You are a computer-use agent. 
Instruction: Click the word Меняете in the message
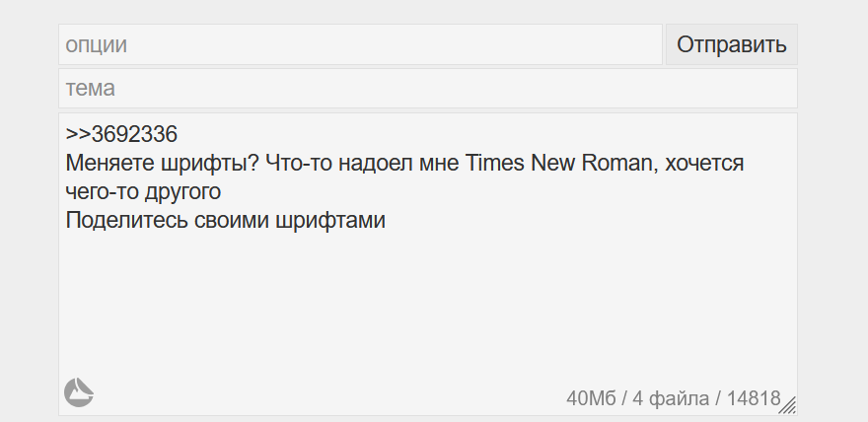pos(112,163)
